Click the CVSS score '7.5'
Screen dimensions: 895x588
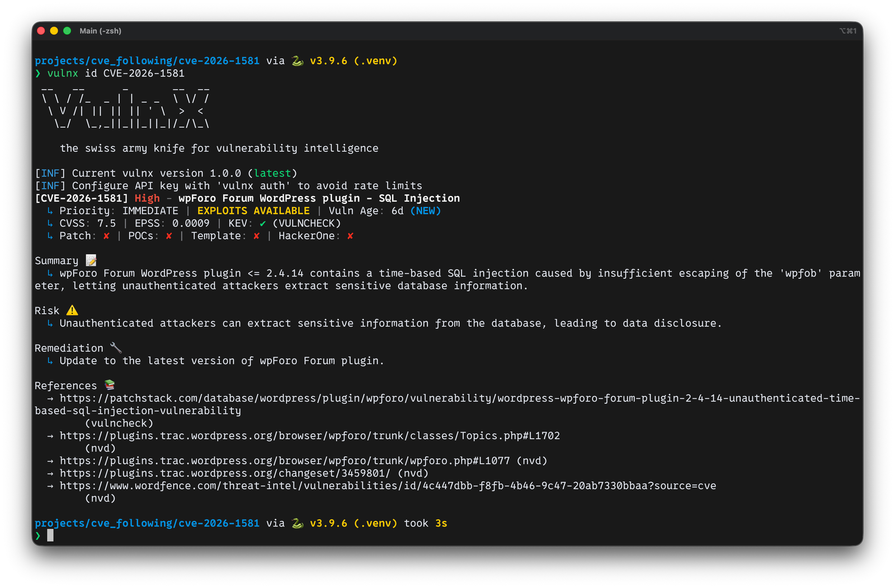[x=106, y=223]
